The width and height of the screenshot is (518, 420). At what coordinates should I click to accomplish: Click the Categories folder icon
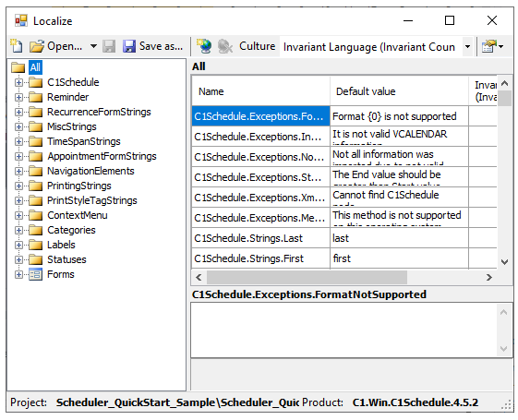36,230
